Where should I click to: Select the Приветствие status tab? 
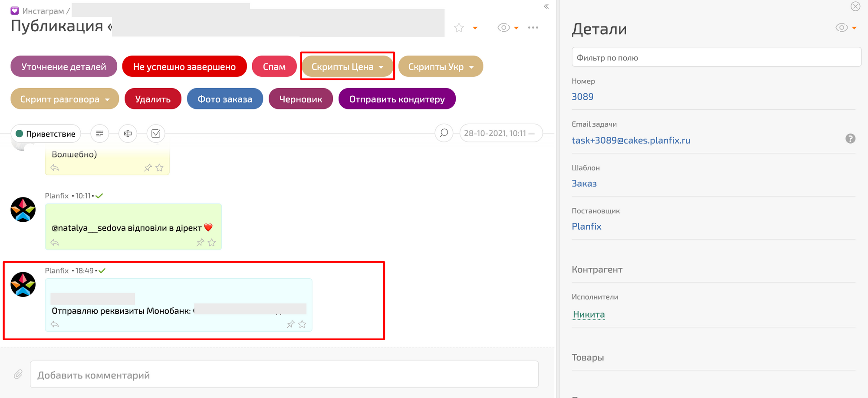[x=46, y=134]
